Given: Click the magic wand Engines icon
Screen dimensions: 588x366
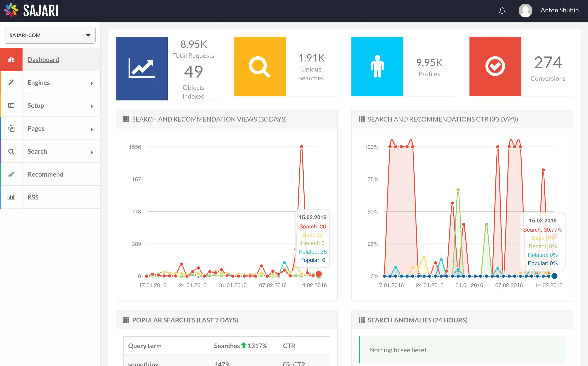Looking at the screenshot, I should pyautogui.click(x=11, y=82).
